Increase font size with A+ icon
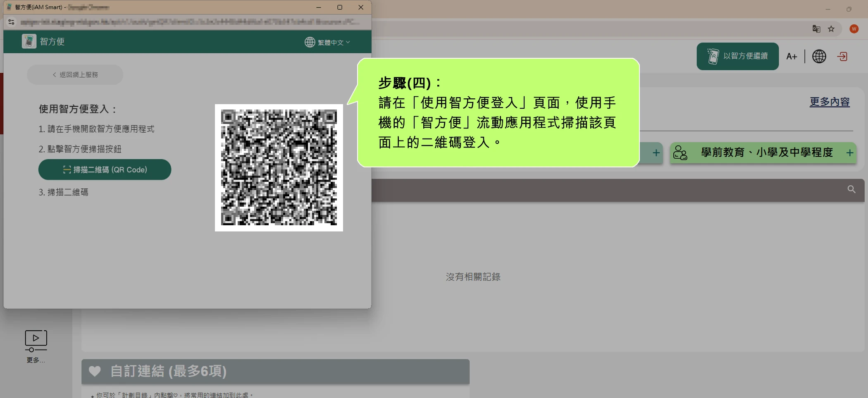Screen dimensions: 868x398 pyautogui.click(x=792, y=57)
